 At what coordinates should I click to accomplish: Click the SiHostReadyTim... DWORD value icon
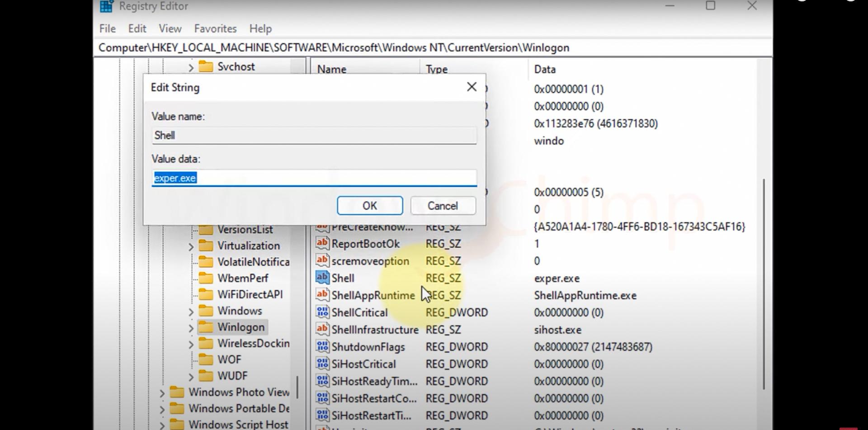tap(322, 381)
